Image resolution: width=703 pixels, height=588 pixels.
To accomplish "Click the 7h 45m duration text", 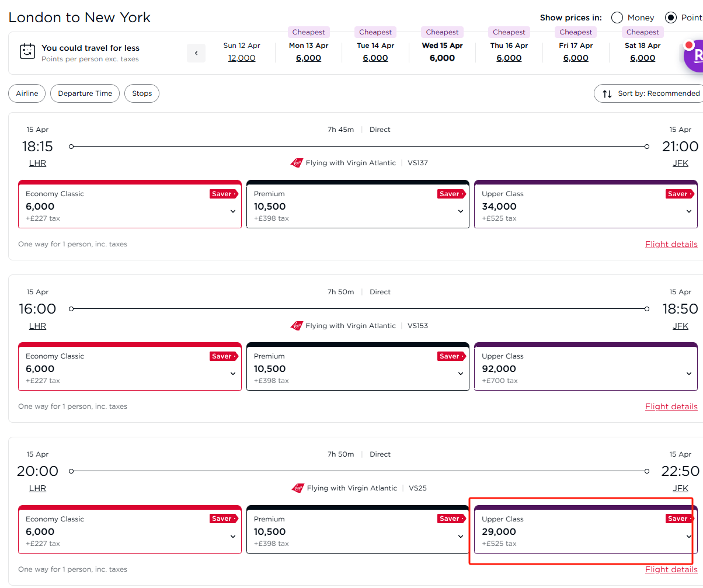I will [x=341, y=130].
